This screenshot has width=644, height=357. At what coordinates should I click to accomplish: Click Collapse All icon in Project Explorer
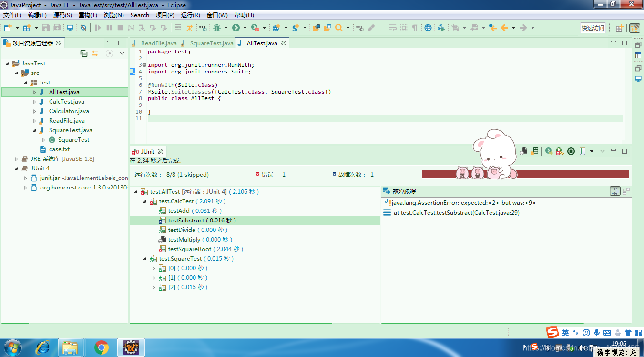click(x=84, y=53)
